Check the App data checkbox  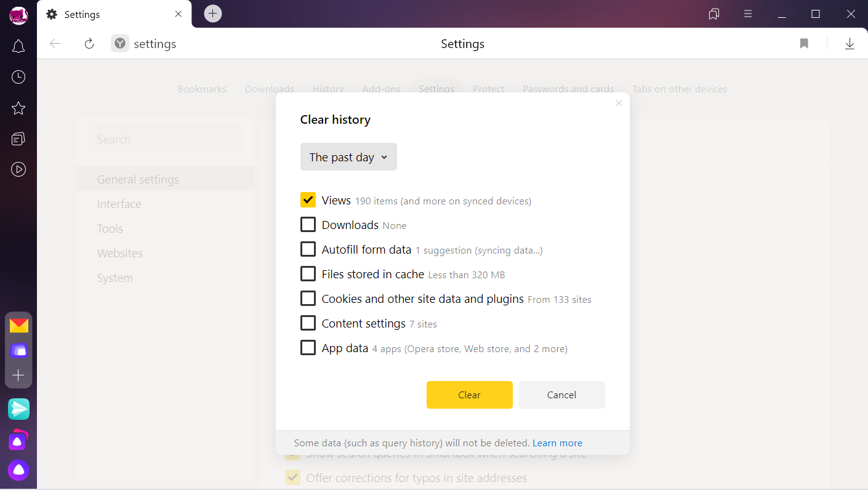coord(308,348)
